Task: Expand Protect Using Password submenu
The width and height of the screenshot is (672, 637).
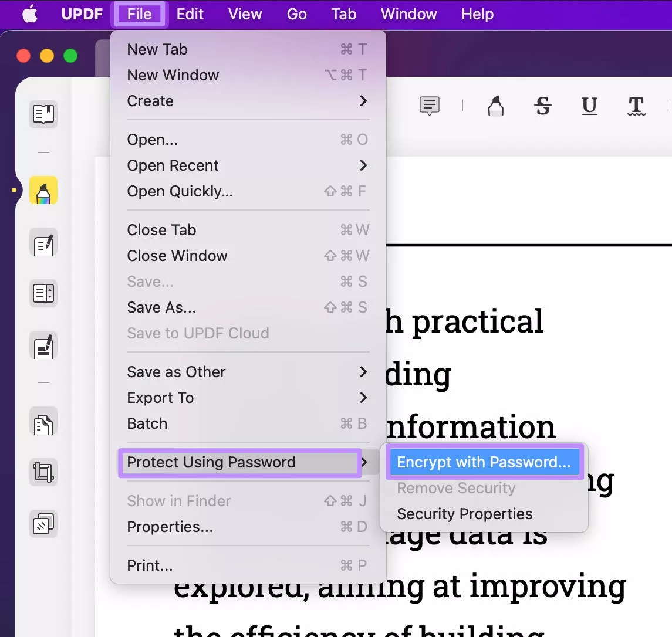Action: (x=248, y=462)
